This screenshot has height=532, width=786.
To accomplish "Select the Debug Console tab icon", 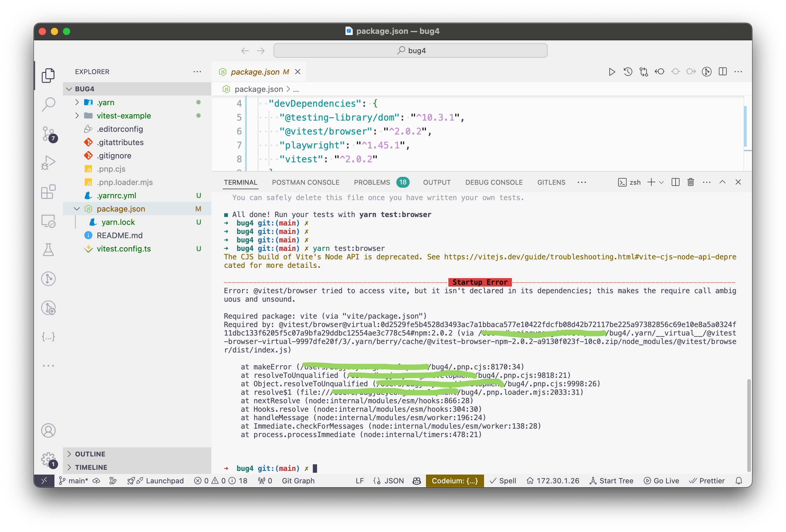I will coord(493,182).
